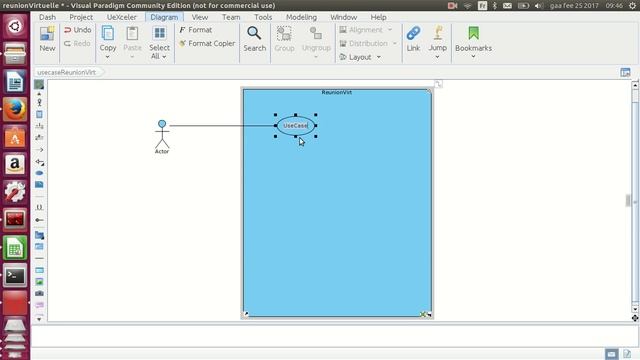Open the Tools menu
Viewport: 640px width, 360px height.
pyautogui.click(x=263, y=17)
